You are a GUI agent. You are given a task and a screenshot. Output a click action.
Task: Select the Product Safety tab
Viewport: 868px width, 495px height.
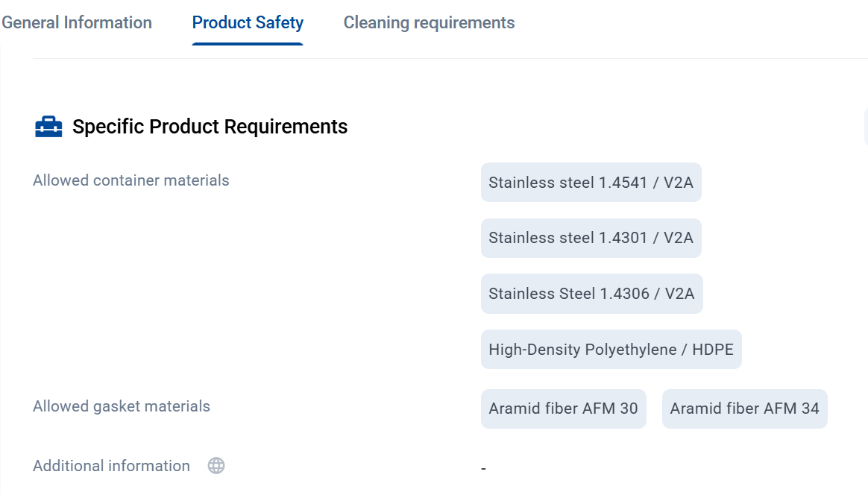(248, 22)
